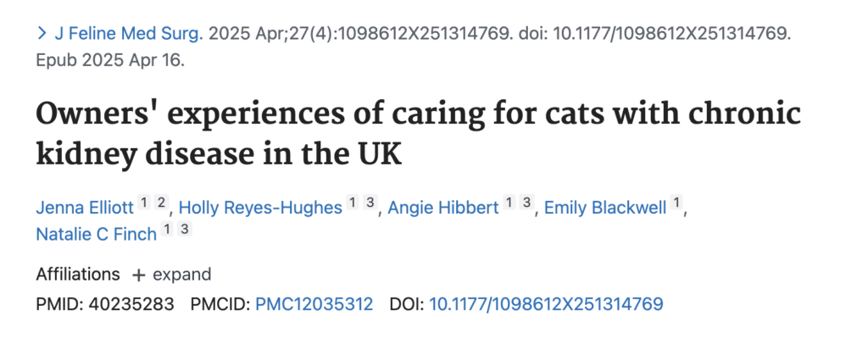Expand the Affiliations section

pyautogui.click(x=170, y=275)
